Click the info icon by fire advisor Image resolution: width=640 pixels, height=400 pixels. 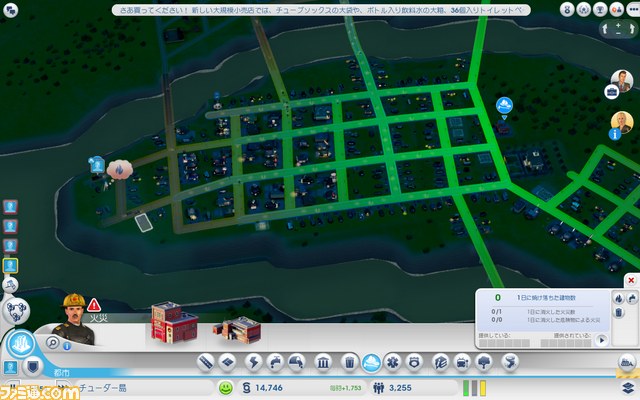pyautogui.click(x=67, y=346)
